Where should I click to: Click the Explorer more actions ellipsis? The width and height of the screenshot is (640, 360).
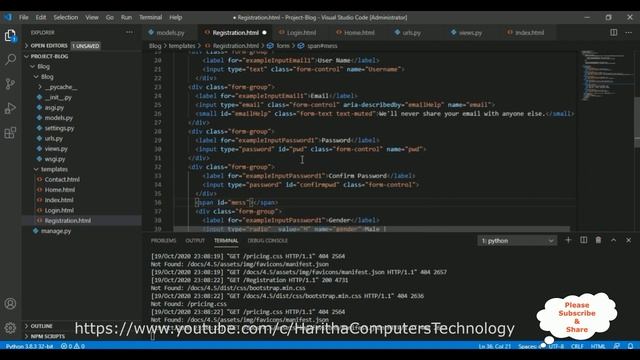[x=129, y=32]
